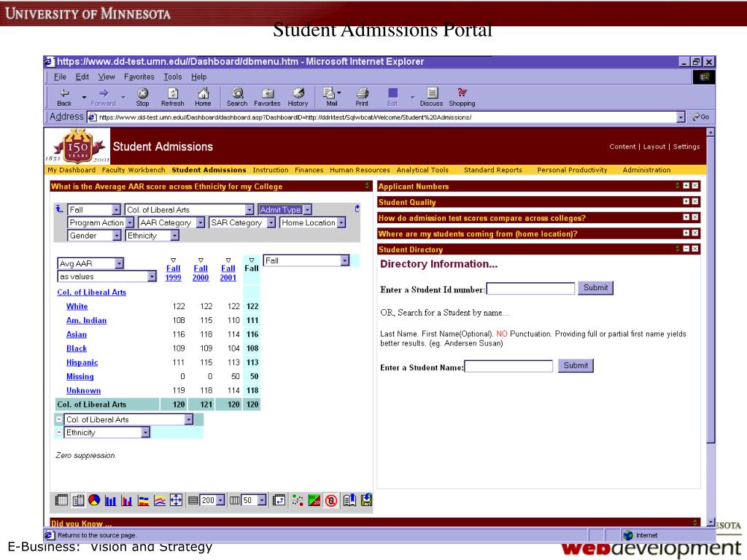The height and width of the screenshot is (560, 747).
Task: Open the rows limit dropdown showing 200
Action: (x=212, y=500)
